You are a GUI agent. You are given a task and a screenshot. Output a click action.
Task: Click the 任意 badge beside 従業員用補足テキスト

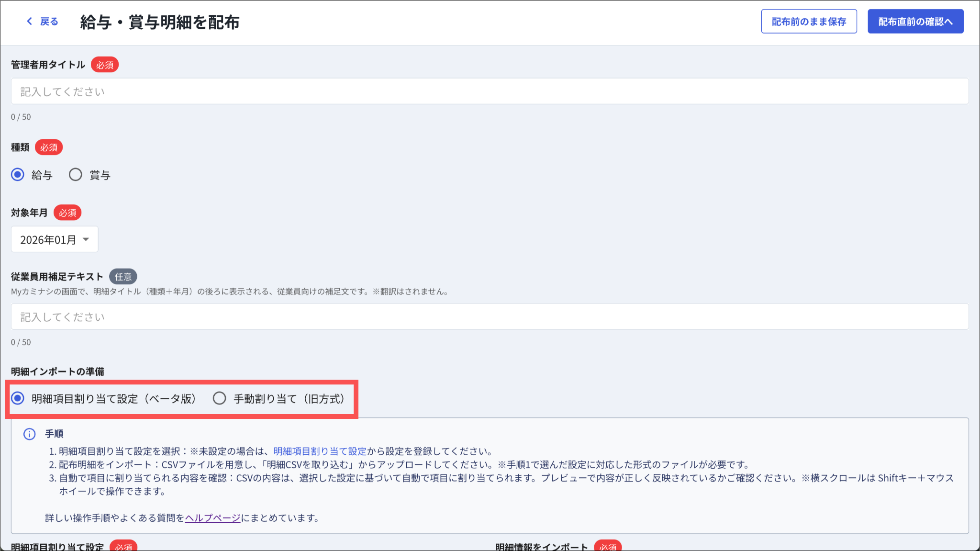click(x=123, y=277)
